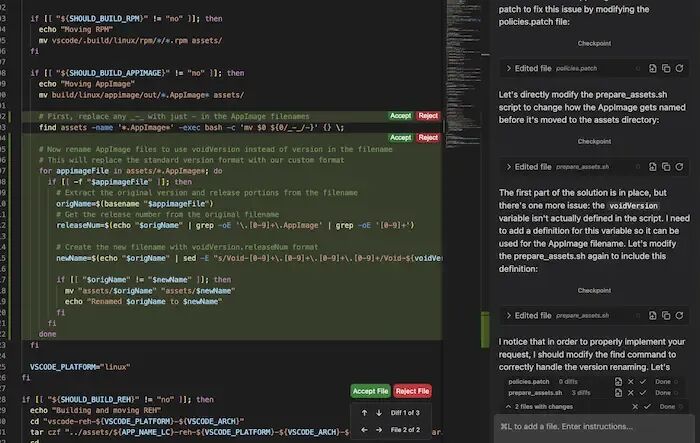This screenshot has height=443, width=700.
Task: Reapply icon on prepare_assets.sh edit after 'assets directory' message
Action: click(679, 167)
